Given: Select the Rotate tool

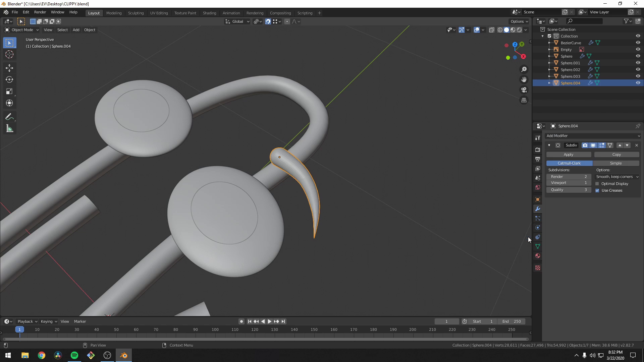Looking at the screenshot, I should (9, 80).
